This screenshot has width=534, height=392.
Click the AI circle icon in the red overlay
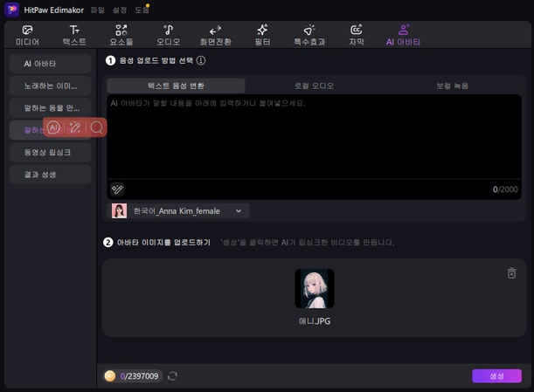(x=53, y=127)
